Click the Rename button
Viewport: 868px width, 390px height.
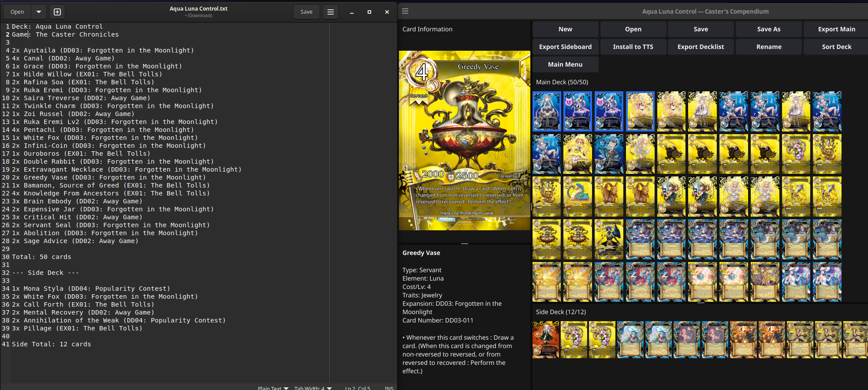coord(769,47)
